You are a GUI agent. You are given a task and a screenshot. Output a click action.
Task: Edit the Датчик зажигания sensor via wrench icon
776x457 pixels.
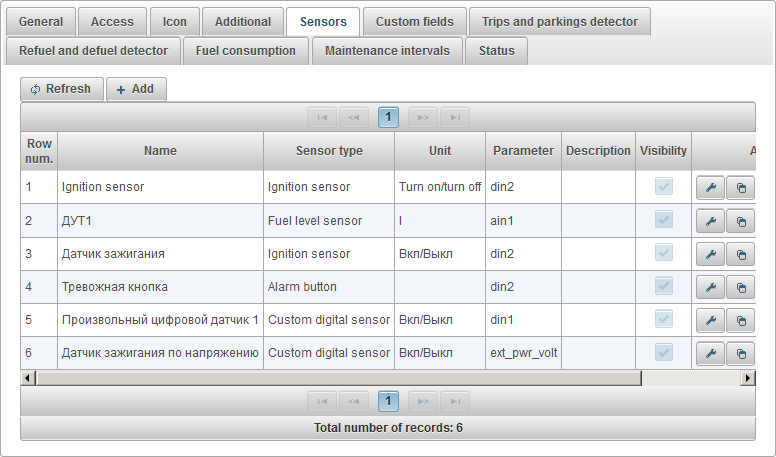coord(710,254)
